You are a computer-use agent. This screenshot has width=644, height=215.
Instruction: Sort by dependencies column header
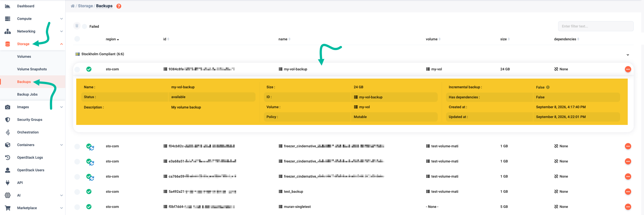pos(567,39)
